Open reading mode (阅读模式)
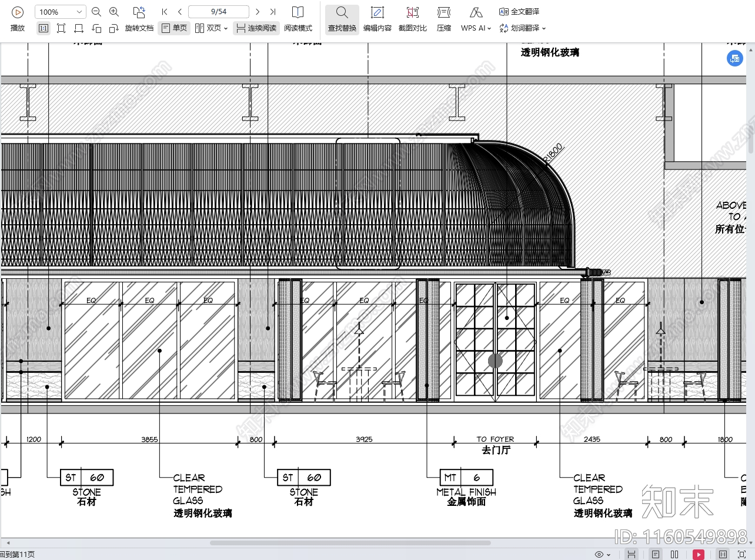Screen dimensions: 755x560 298,19
